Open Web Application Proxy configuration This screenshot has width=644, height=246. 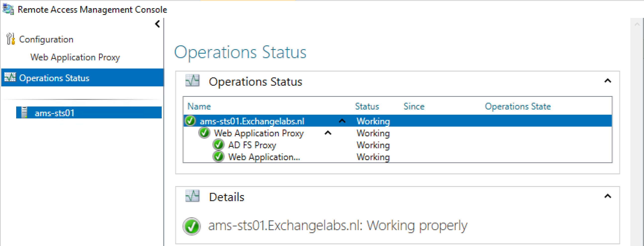click(75, 57)
